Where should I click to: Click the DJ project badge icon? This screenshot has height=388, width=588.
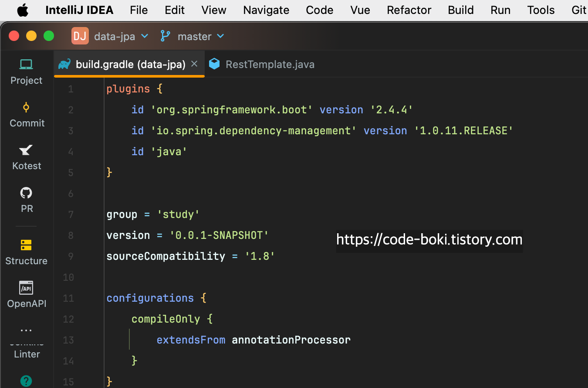tap(80, 36)
